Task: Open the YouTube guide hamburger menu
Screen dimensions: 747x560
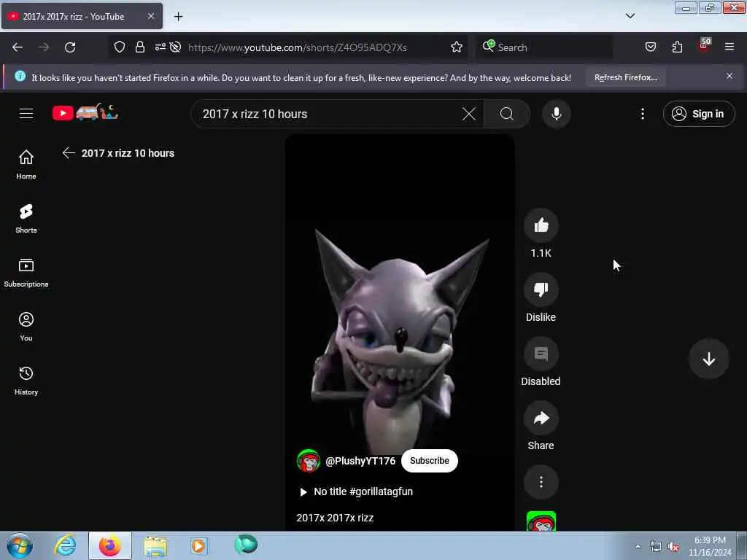Action: 26,113
